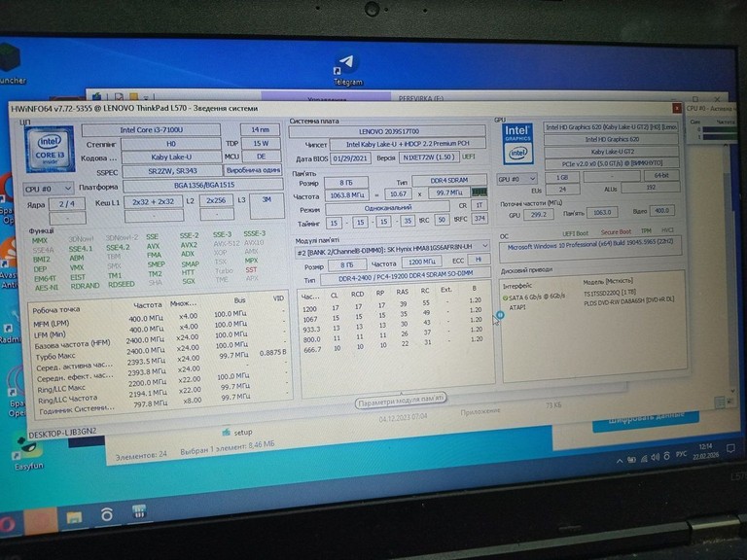This screenshot has height=560, width=747.
Task: Click the taskbar clock showing 12:14
Action: (x=706, y=450)
